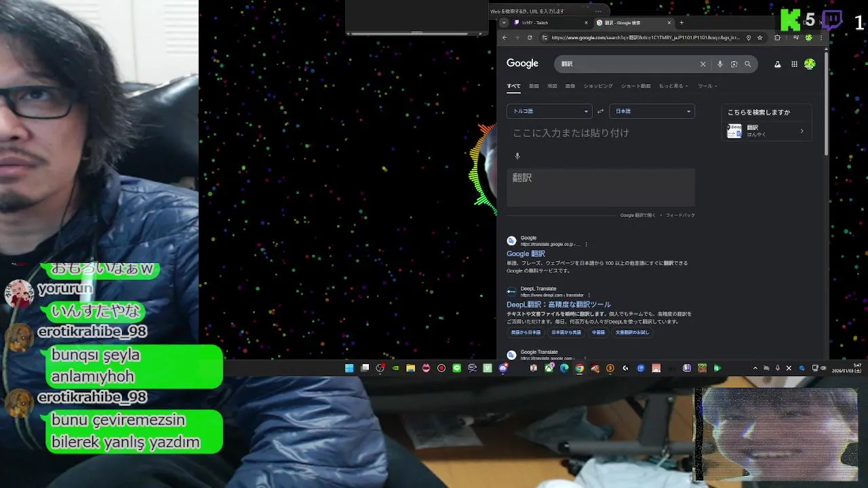Expand the ツール dropdown
Screen dimensions: 868x488
[707, 86]
